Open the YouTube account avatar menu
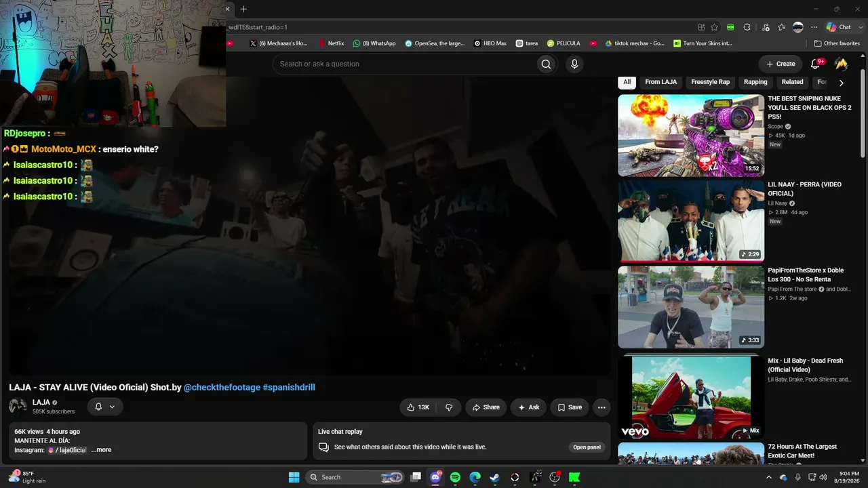Image resolution: width=868 pixels, height=488 pixels. point(841,64)
